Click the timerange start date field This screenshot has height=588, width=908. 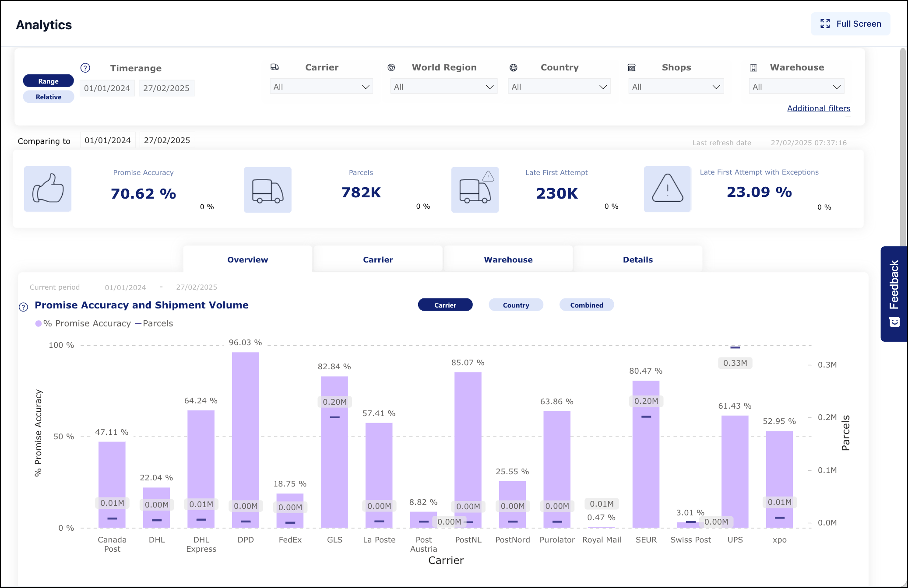107,88
